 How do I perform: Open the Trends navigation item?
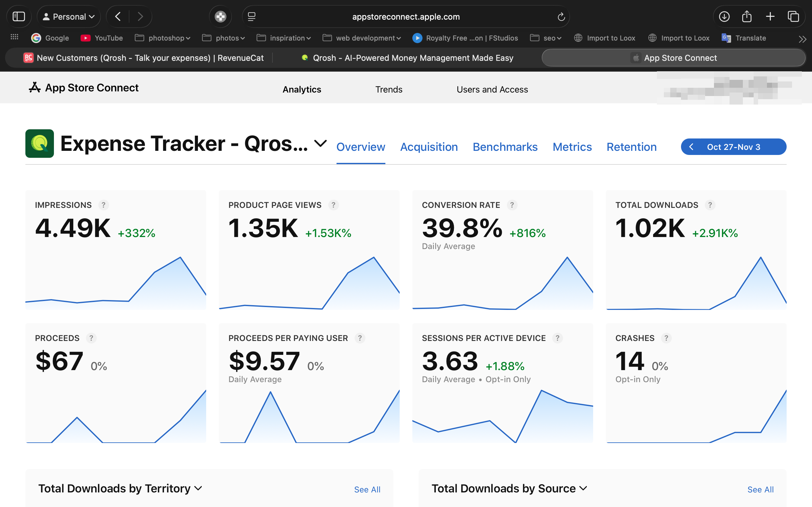pos(389,89)
